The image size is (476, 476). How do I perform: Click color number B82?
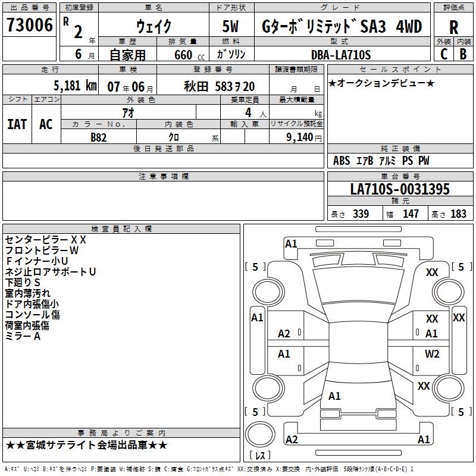point(99,137)
